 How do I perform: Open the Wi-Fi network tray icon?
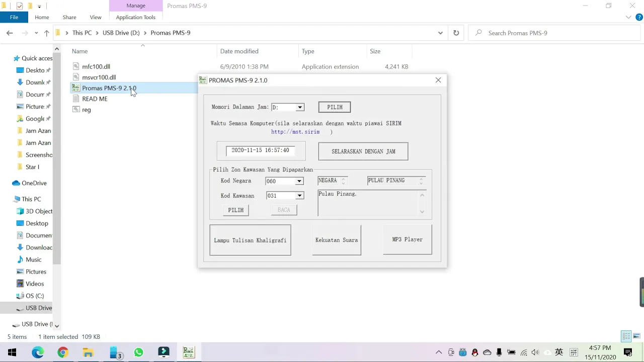pyautogui.click(x=524, y=352)
